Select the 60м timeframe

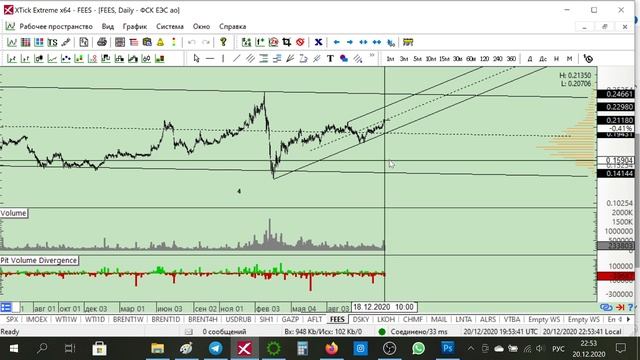[x=471, y=59]
